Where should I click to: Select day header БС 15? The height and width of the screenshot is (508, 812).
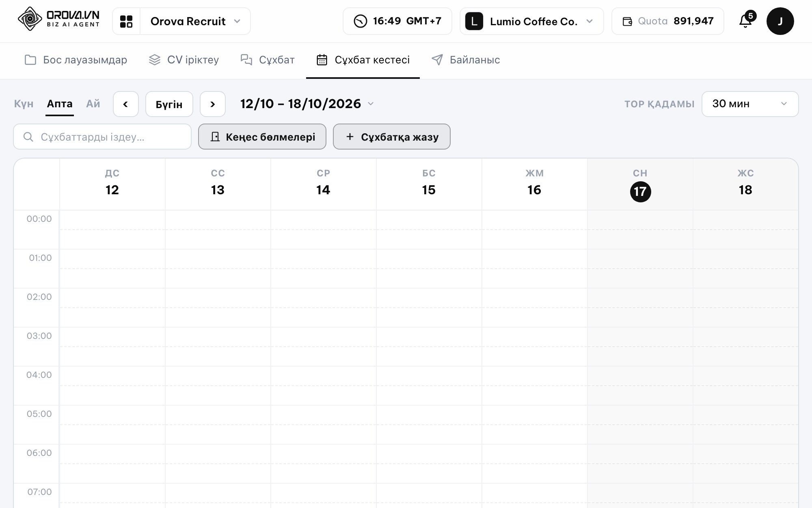pyautogui.click(x=429, y=184)
